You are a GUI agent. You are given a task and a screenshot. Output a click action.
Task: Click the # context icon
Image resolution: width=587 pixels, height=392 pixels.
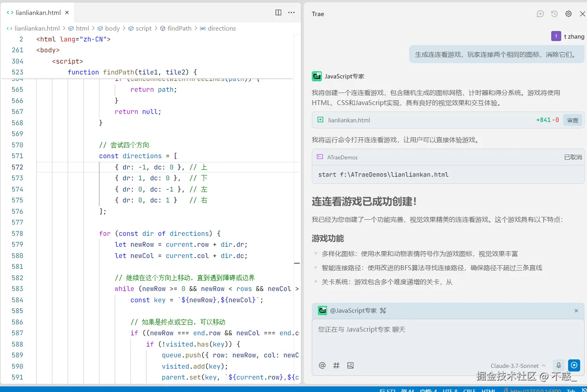click(x=336, y=365)
